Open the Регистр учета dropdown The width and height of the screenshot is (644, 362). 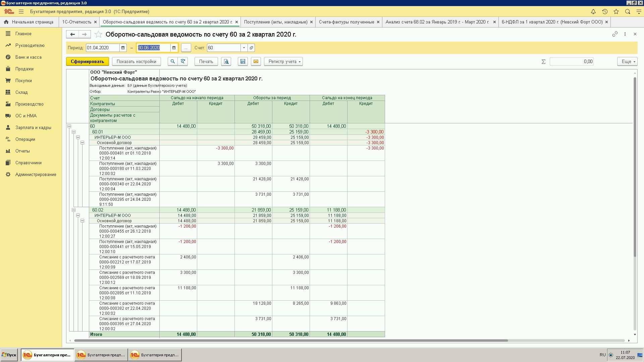click(283, 61)
